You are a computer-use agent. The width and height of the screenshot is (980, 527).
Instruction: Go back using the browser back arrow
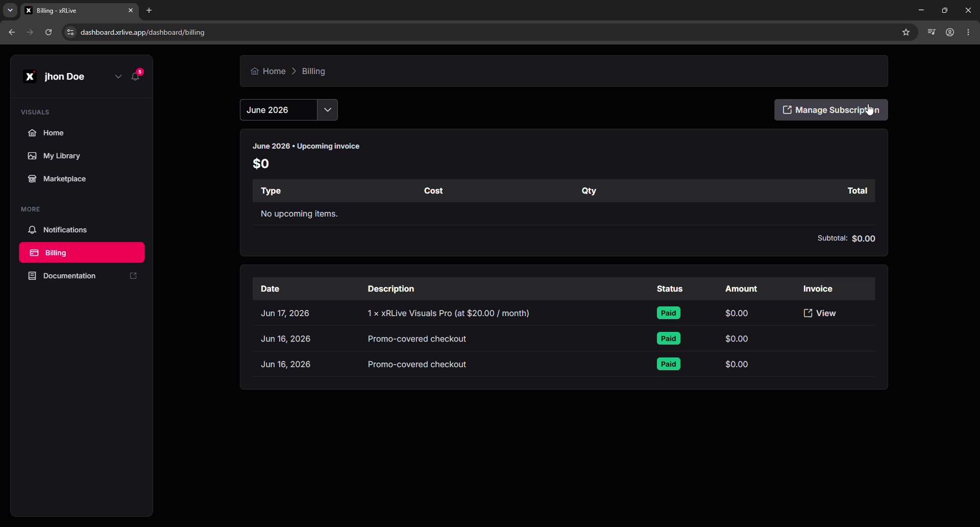click(12, 32)
